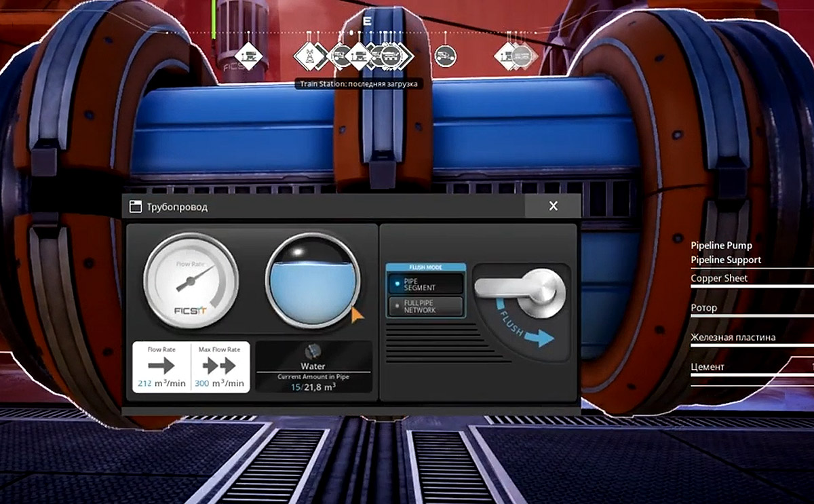Click Pipeline Support in the list
Image resolution: width=814 pixels, height=504 pixels.
pos(726,260)
